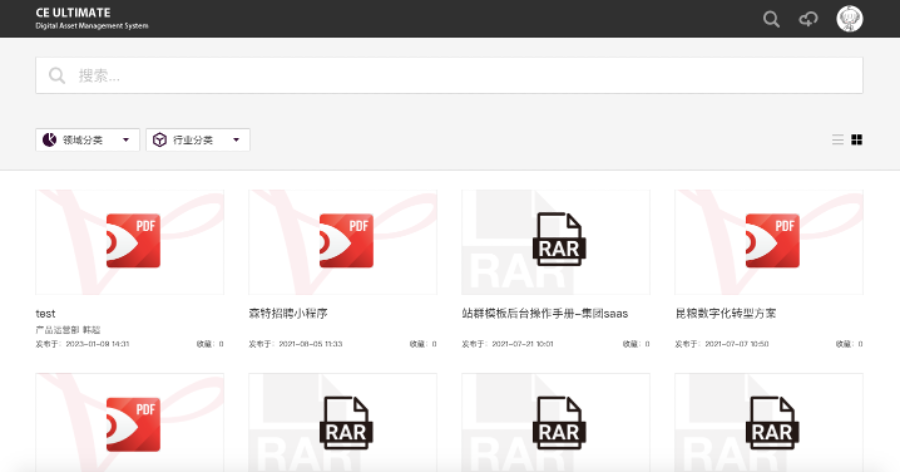Click the publish date 2021-07-21 10:01
The width and height of the screenshot is (902, 472).
pos(522,344)
